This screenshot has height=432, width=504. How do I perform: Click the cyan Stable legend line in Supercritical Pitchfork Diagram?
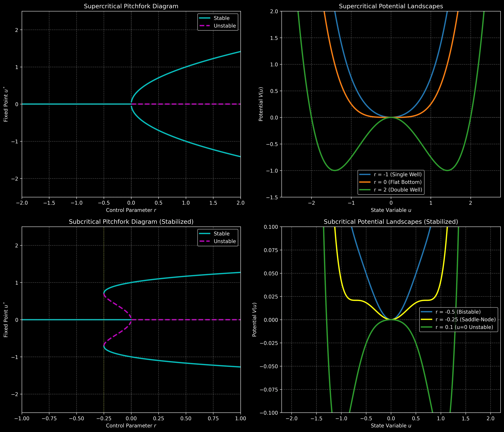coord(205,18)
